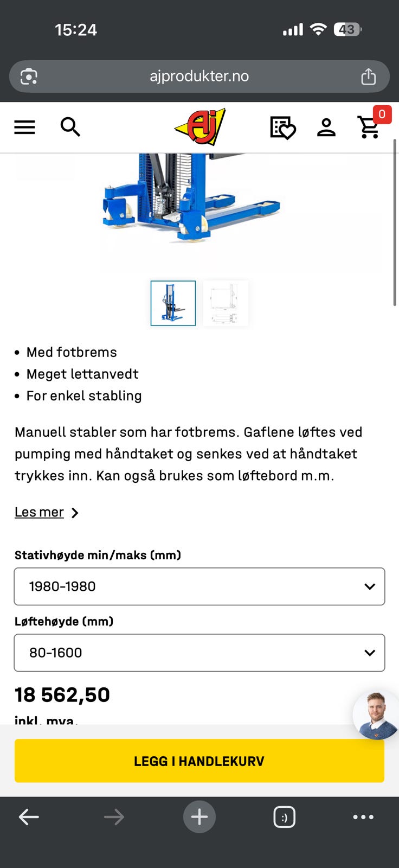Screen dimensions: 399x868
Task: Expand the Stativhøyde min/maks dropdown
Action: 199,586
